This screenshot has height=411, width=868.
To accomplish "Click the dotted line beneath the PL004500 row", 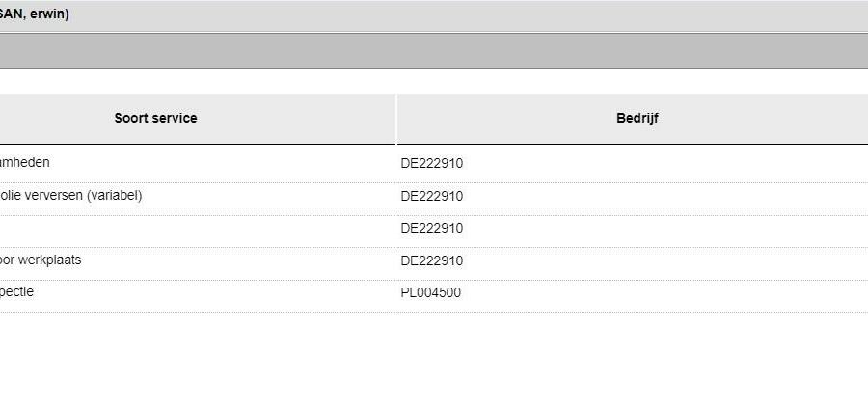I will click(434, 313).
